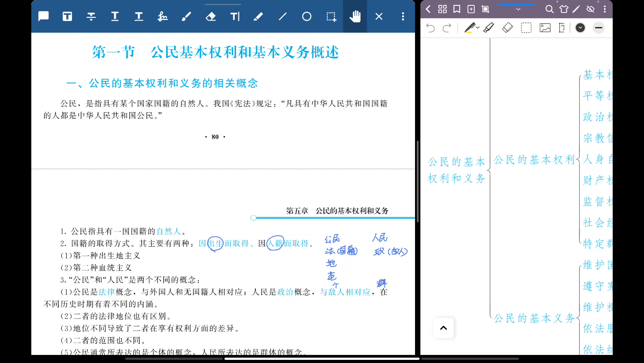644x363 pixels.
Task: Open the signature tool
Action: [163, 17]
